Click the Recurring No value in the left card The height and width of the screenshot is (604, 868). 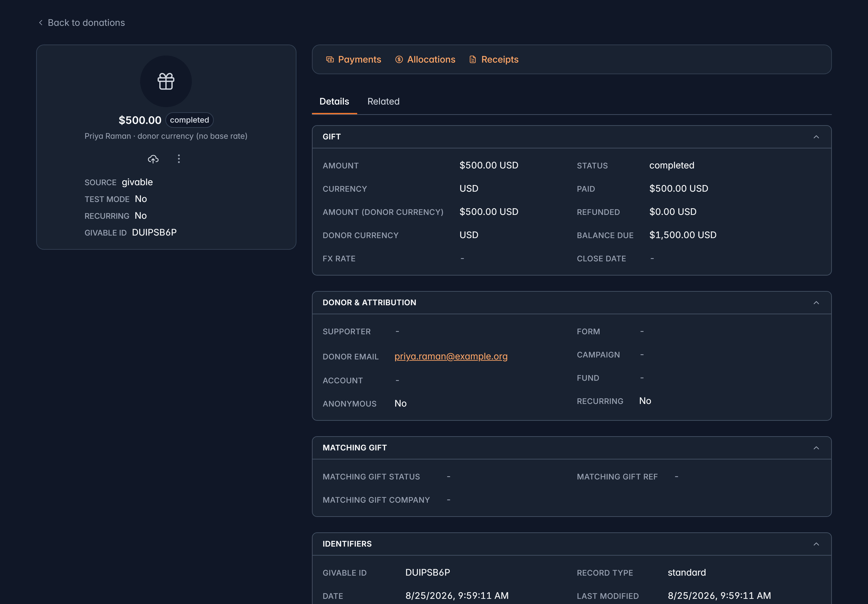click(141, 216)
